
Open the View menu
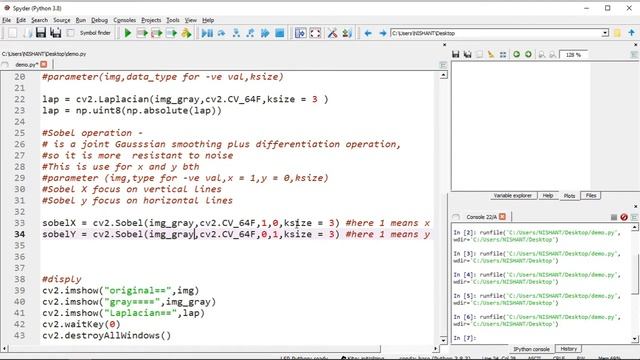click(191, 20)
